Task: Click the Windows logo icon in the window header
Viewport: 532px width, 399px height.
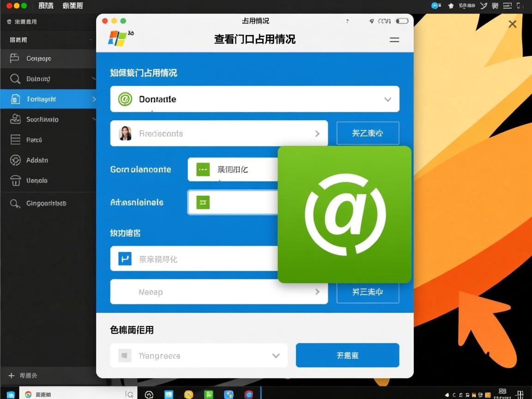Action: coord(119,38)
